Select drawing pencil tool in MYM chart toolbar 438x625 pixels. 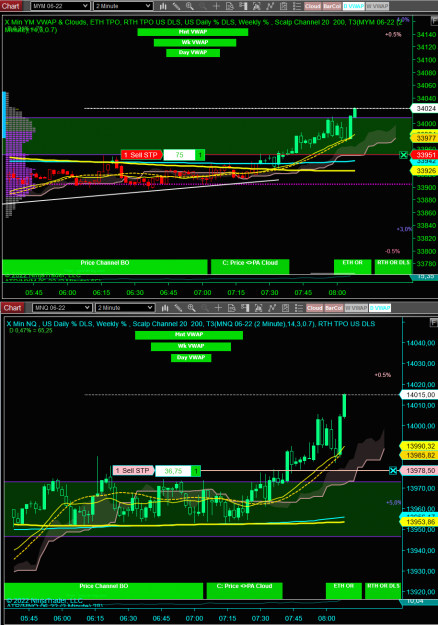click(x=176, y=6)
